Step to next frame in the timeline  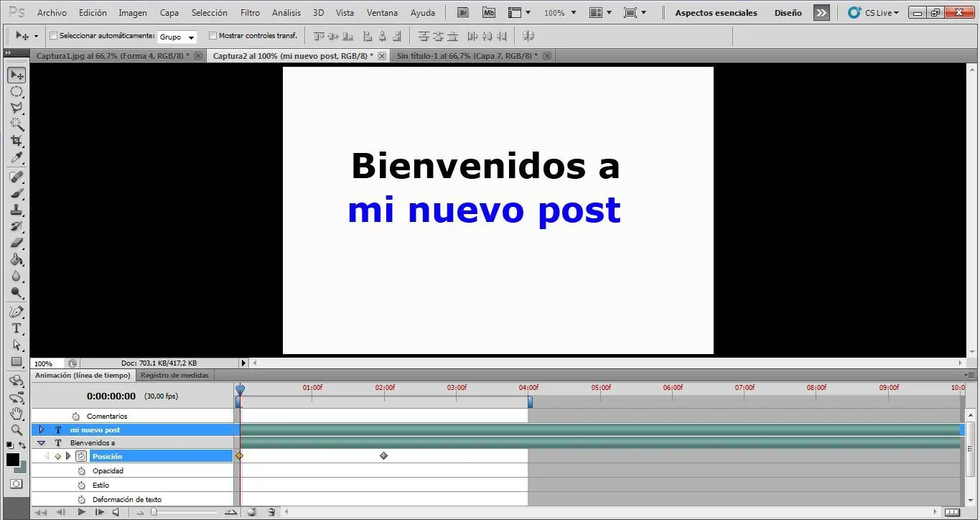tap(99, 512)
